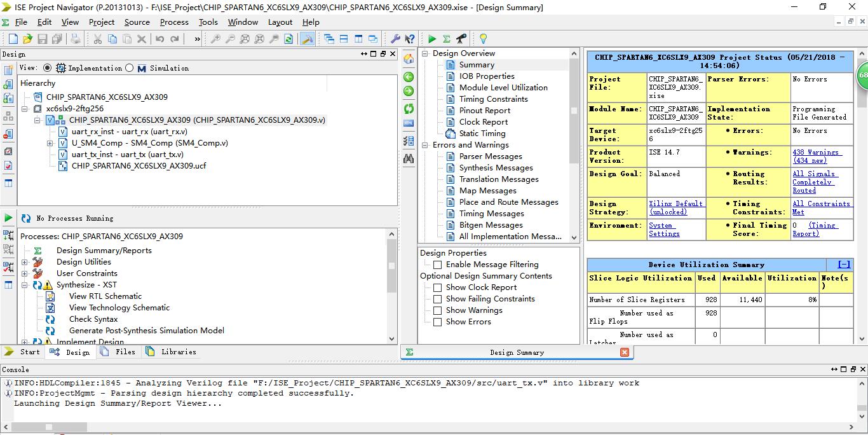Select the Simulation view radio button
Image resolution: width=868 pixels, height=435 pixels.
(x=130, y=68)
